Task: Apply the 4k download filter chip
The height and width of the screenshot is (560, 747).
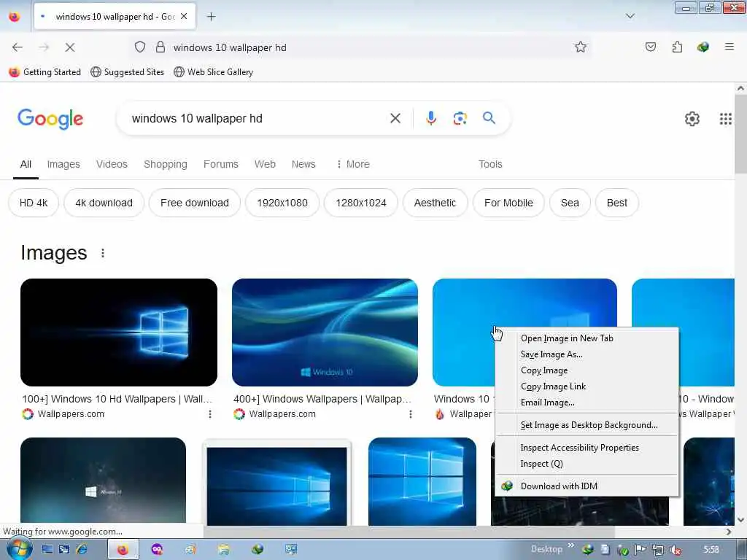Action: [x=104, y=203]
